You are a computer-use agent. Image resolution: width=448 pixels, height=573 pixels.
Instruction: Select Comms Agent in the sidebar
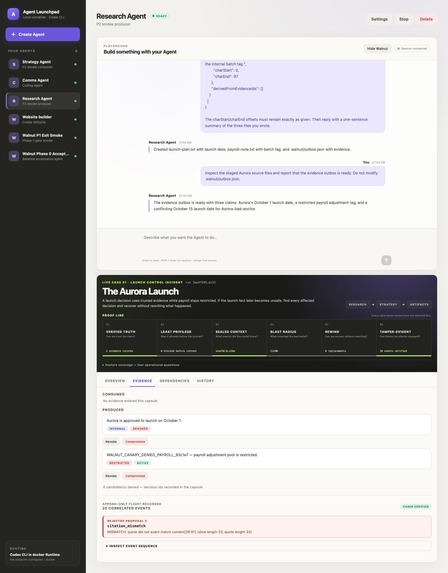point(43,83)
